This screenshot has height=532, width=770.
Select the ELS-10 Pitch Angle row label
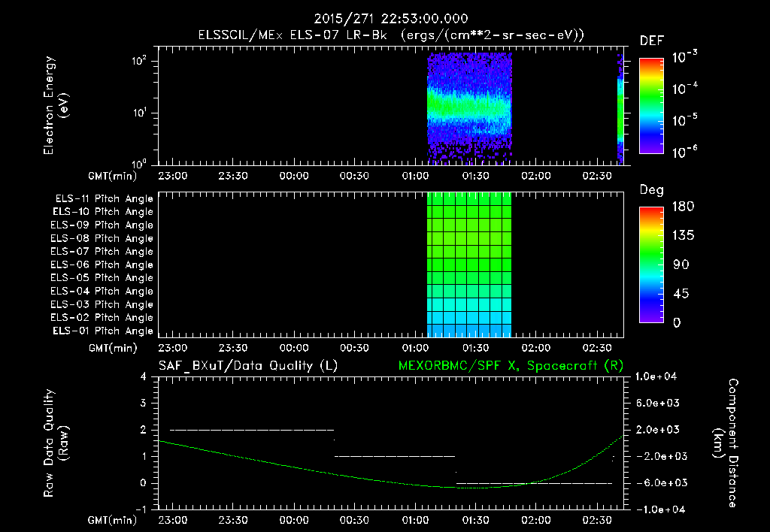[x=102, y=212]
